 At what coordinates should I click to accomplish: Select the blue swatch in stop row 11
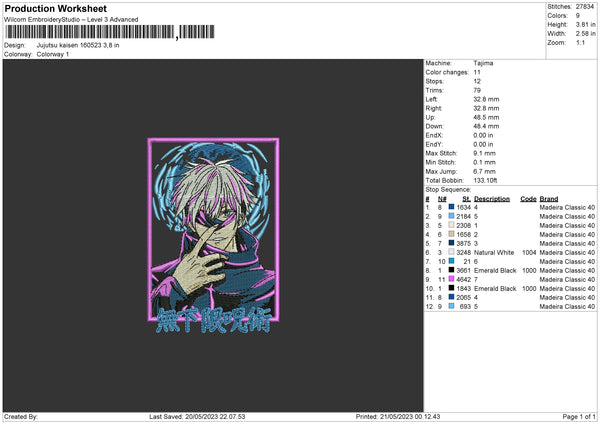[452, 297]
